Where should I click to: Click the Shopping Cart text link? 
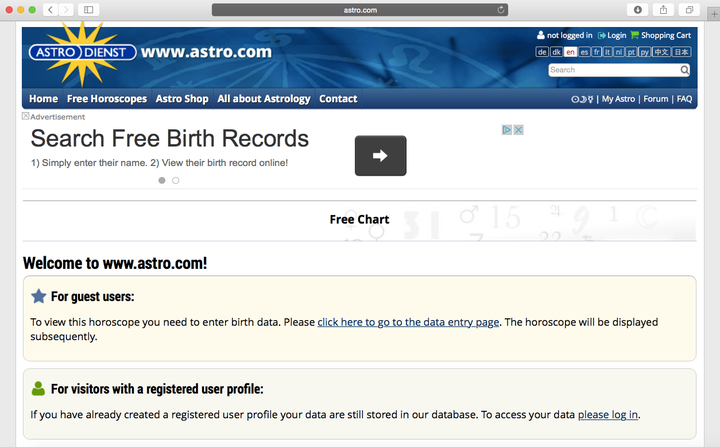pyautogui.click(x=666, y=35)
